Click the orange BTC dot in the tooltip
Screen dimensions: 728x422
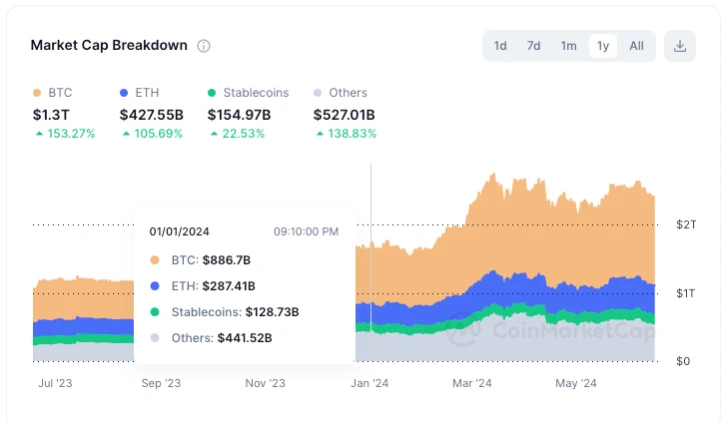pyautogui.click(x=154, y=260)
